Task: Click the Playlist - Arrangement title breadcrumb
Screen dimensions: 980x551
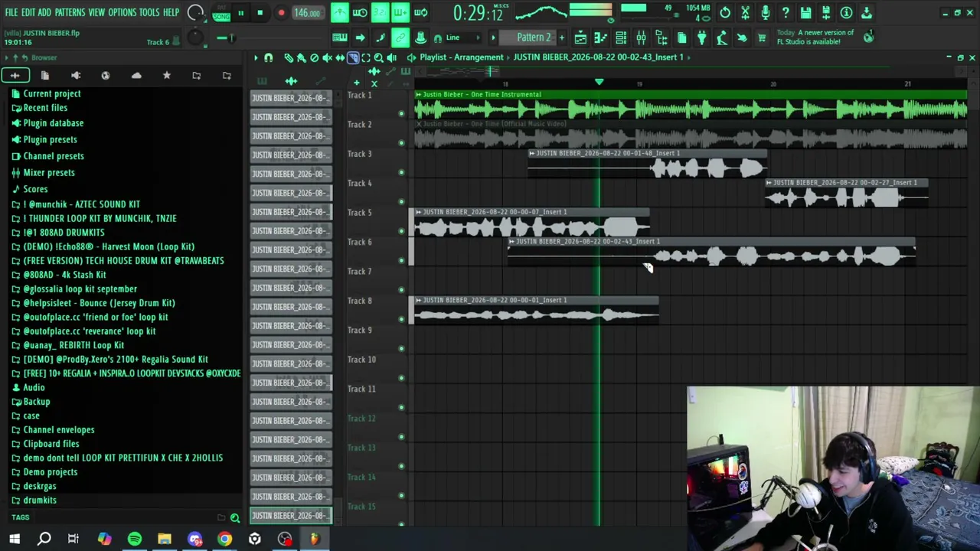Action: coord(462,57)
